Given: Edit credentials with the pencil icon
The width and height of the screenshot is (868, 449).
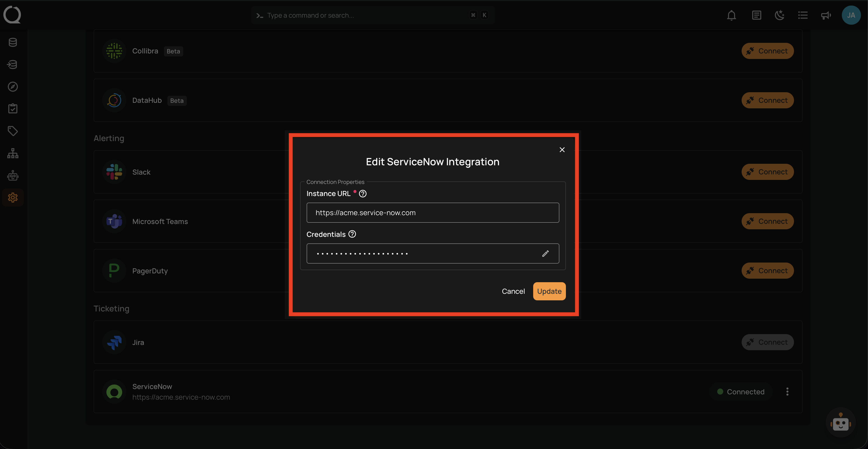Looking at the screenshot, I should [546, 253].
